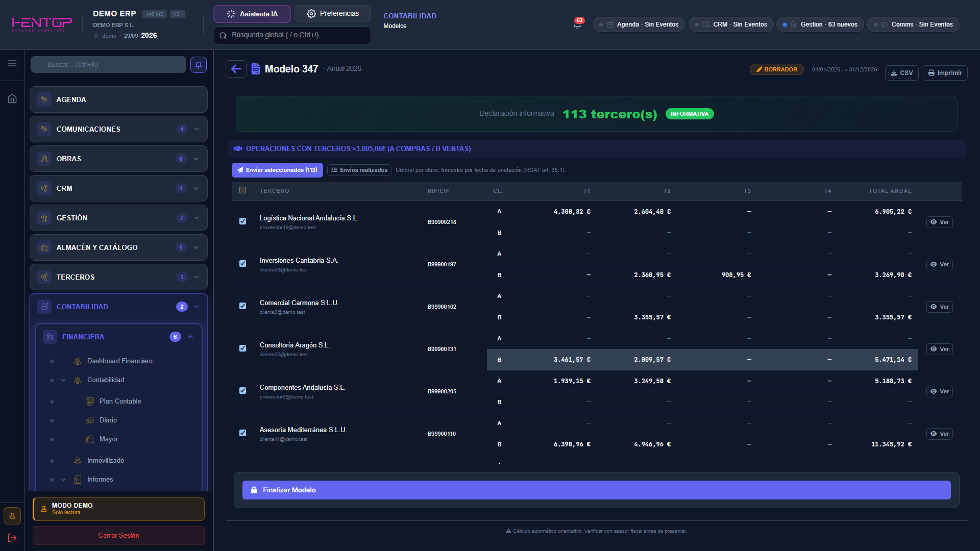Click the Inmovilizado icon
This screenshot has height=551, width=980.
tap(78, 461)
